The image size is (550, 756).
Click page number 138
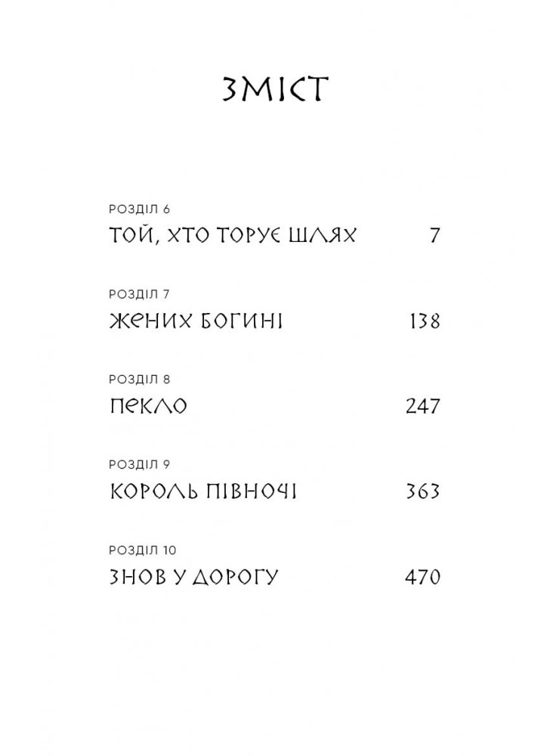(x=425, y=321)
